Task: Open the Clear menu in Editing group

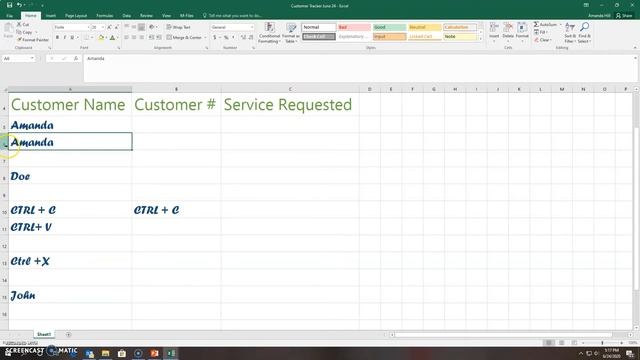Action: pyautogui.click(x=542, y=40)
